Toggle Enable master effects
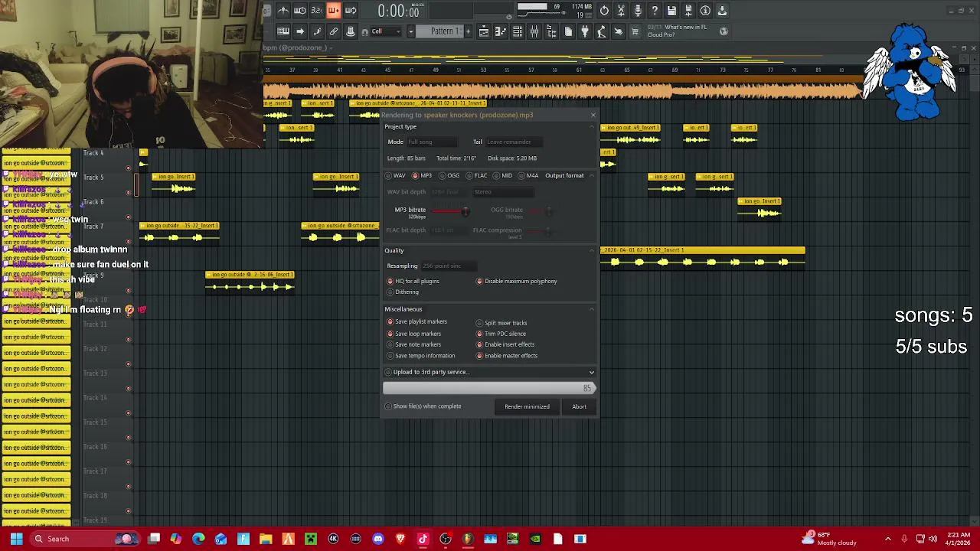980x551 pixels. tap(507, 355)
